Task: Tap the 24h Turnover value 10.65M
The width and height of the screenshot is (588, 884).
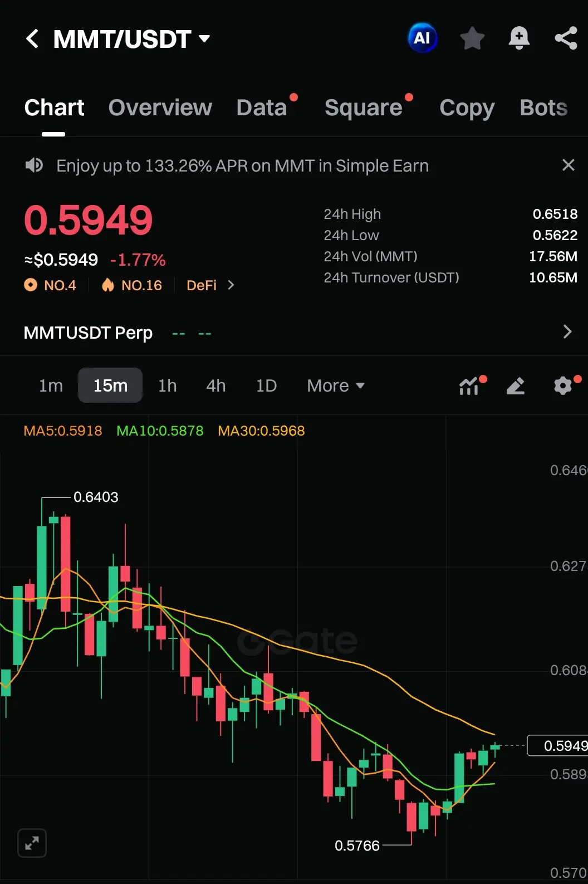Action: coord(553,277)
